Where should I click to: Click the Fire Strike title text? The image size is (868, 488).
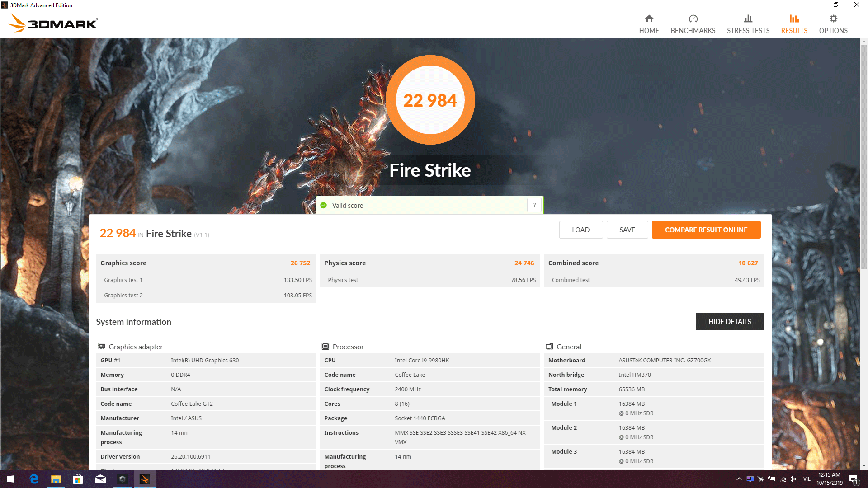(430, 170)
